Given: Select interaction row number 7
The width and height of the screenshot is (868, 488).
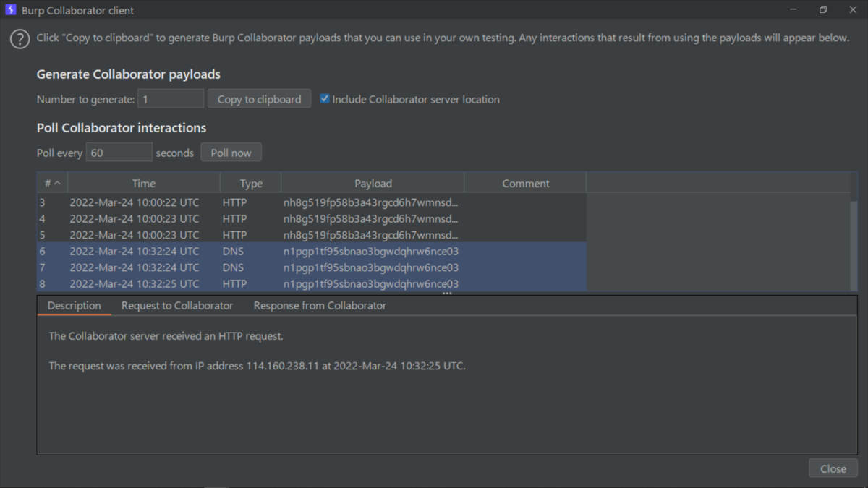Looking at the screenshot, I should click(312, 267).
